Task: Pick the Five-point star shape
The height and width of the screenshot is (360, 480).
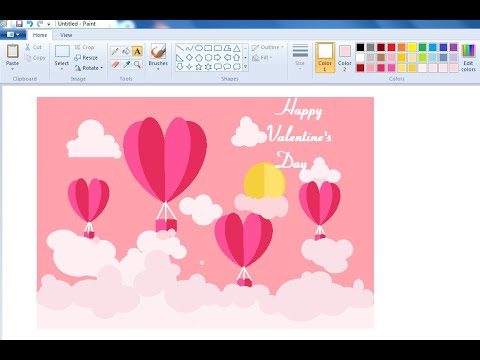Action: [x=199, y=67]
